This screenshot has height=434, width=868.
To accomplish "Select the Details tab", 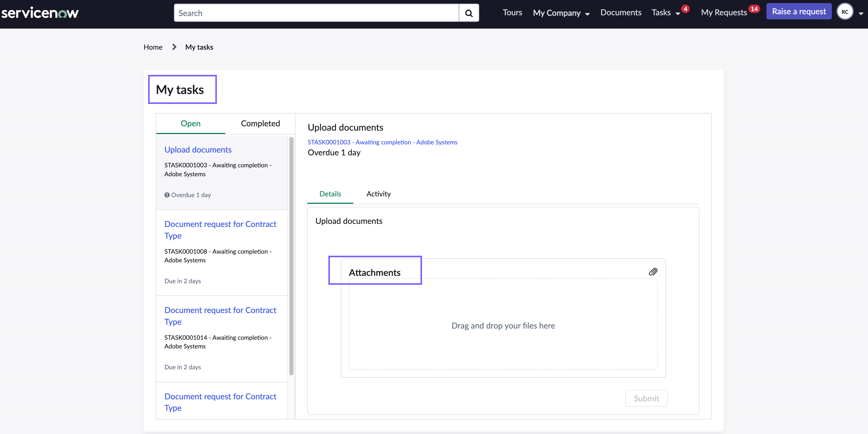I will 330,194.
